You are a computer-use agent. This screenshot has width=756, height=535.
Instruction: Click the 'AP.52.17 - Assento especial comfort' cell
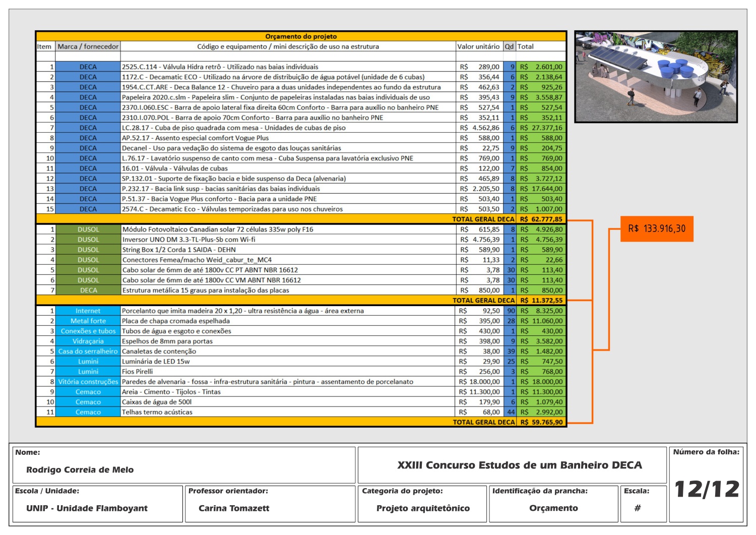pyautogui.click(x=288, y=138)
